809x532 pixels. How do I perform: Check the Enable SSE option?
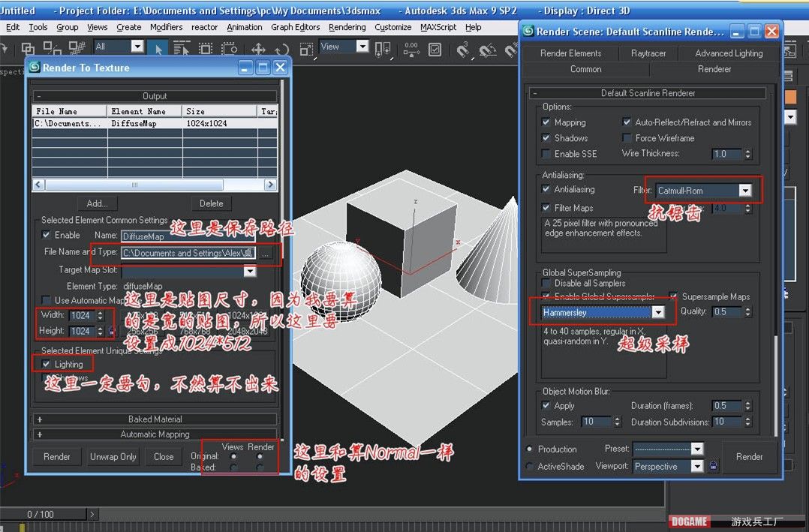(546, 154)
